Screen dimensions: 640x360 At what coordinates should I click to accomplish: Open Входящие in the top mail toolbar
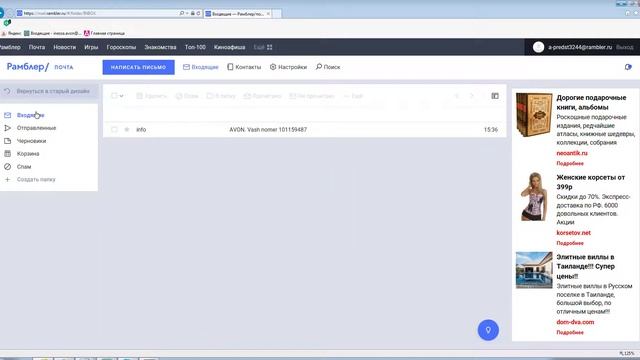[x=201, y=67]
